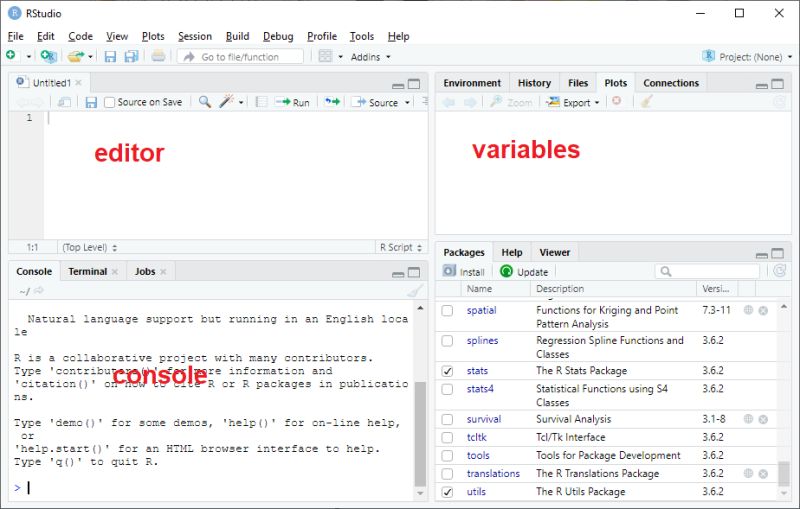Click the Go to file/function field
800x509 pixels.
[240, 57]
